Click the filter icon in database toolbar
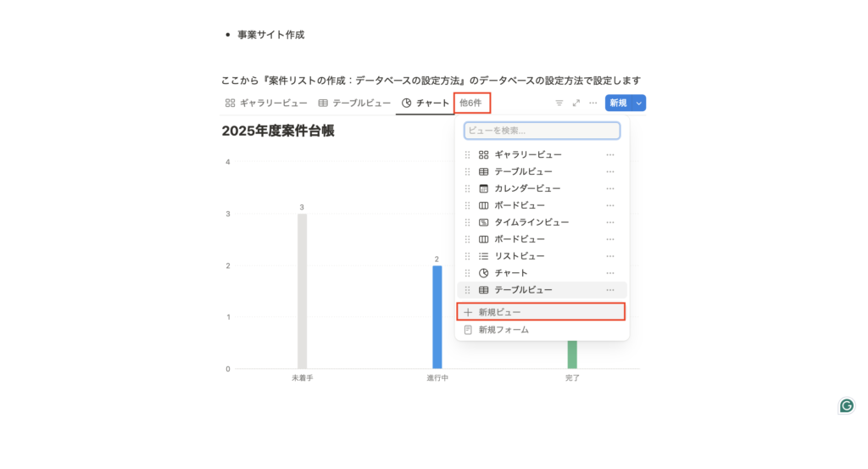Image resolution: width=868 pixels, height=469 pixels. (x=559, y=103)
